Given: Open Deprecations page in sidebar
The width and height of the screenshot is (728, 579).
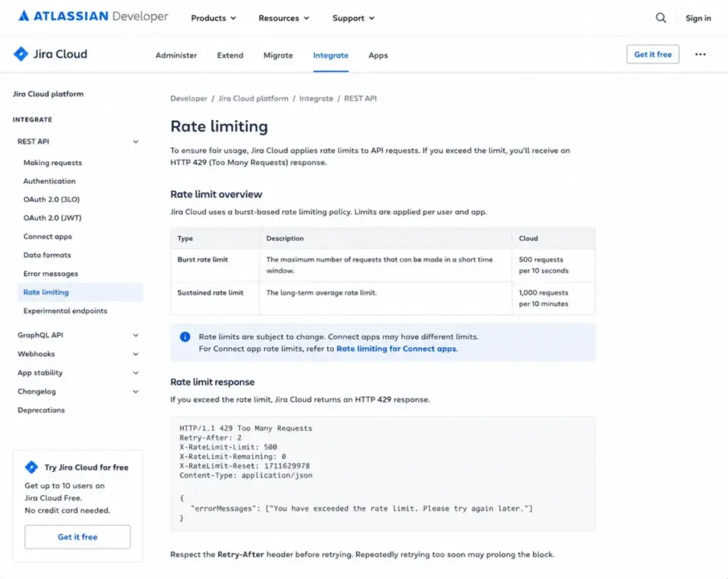Looking at the screenshot, I should tap(41, 410).
